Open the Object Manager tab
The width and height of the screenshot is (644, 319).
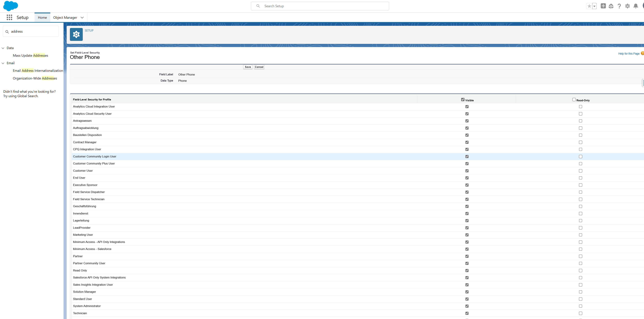65,18
